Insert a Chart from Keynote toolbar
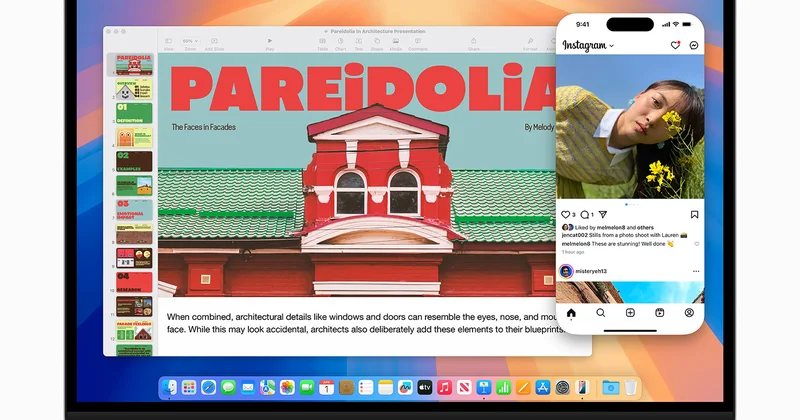The width and height of the screenshot is (800, 420). (x=341, y=43)
